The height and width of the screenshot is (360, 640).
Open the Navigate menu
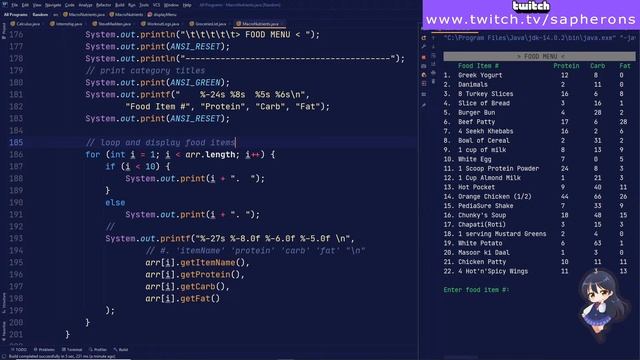[x=53, y=5]
